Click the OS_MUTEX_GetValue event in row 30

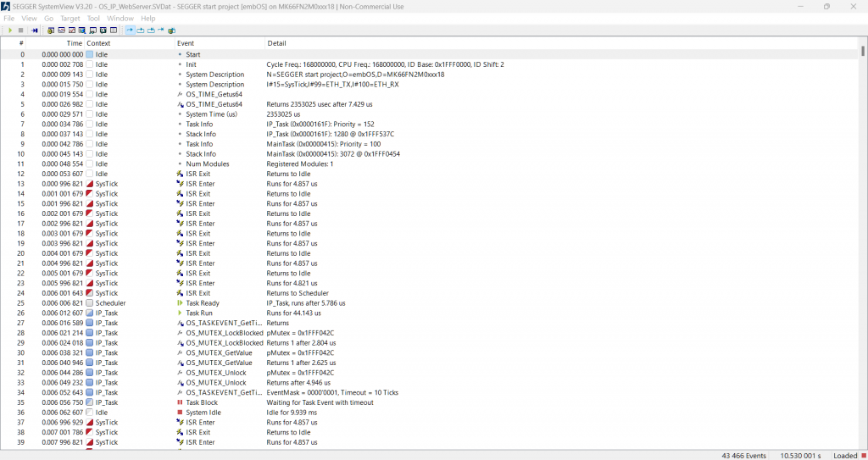point(220,353)
